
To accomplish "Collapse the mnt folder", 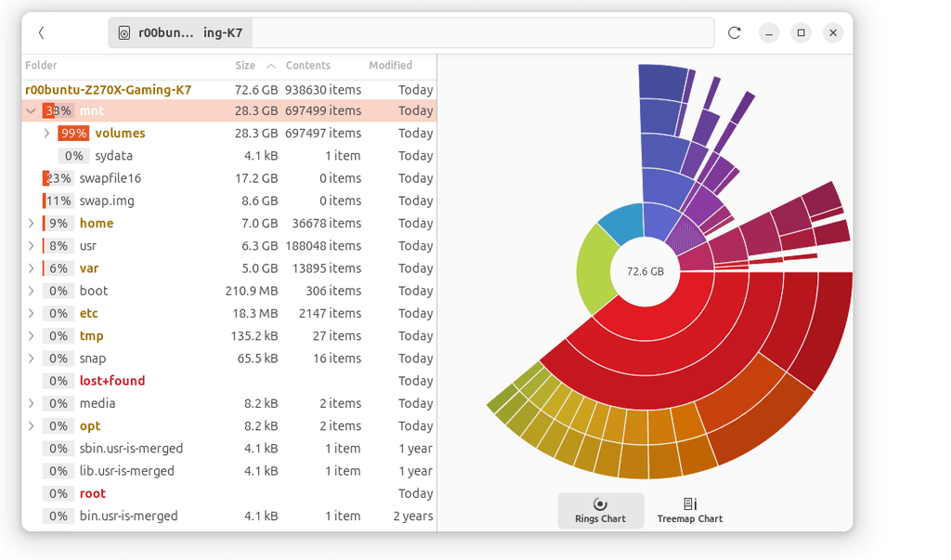I will [32, 111].
